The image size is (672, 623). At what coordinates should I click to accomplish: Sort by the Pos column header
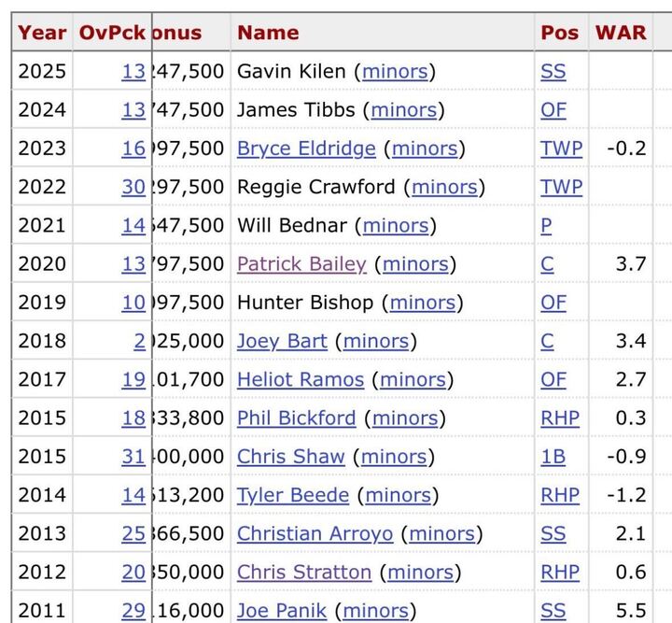559,32
